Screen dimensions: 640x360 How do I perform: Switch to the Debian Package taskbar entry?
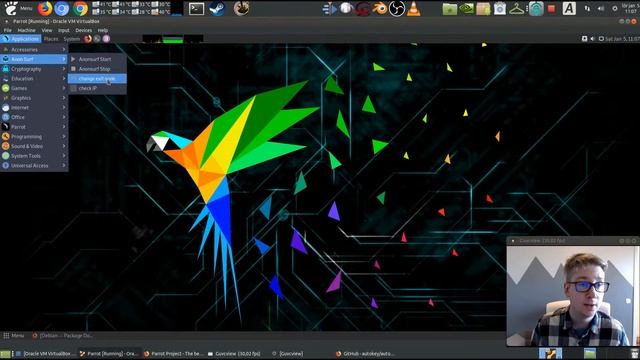pyautogui.click(x=62, y=336)
